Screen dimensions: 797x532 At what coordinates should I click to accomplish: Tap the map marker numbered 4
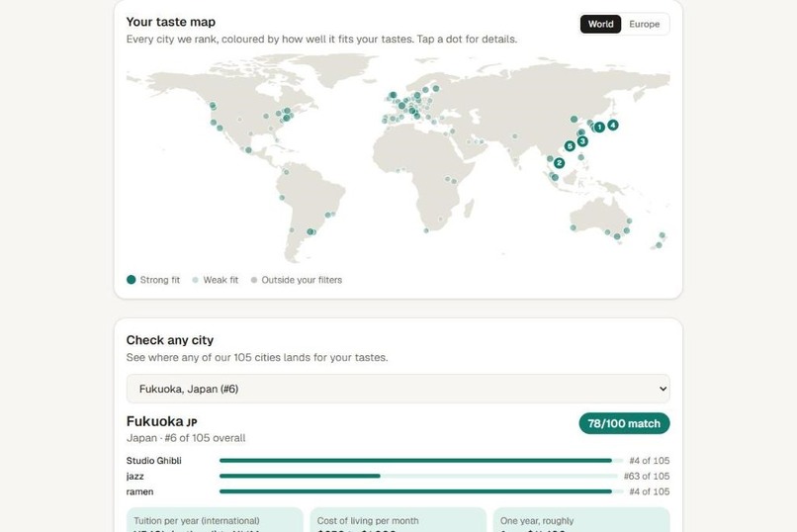[x=613, y=125]
